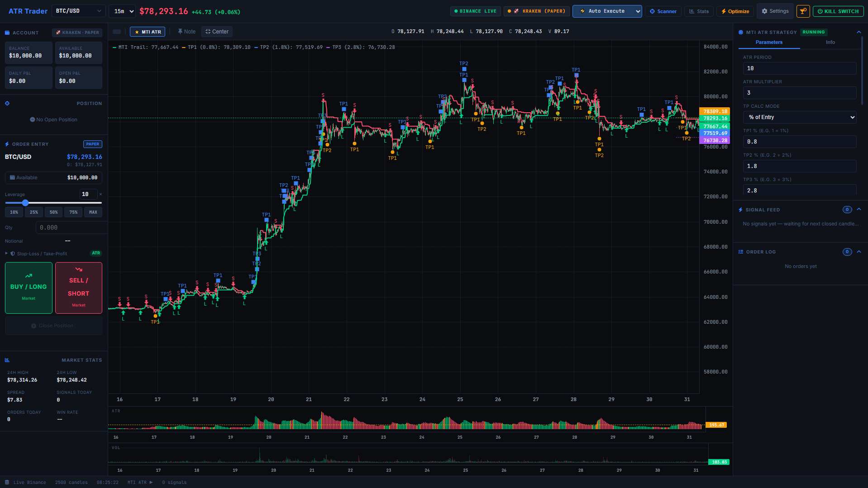Click the Order Log count badge

point(847,252)
